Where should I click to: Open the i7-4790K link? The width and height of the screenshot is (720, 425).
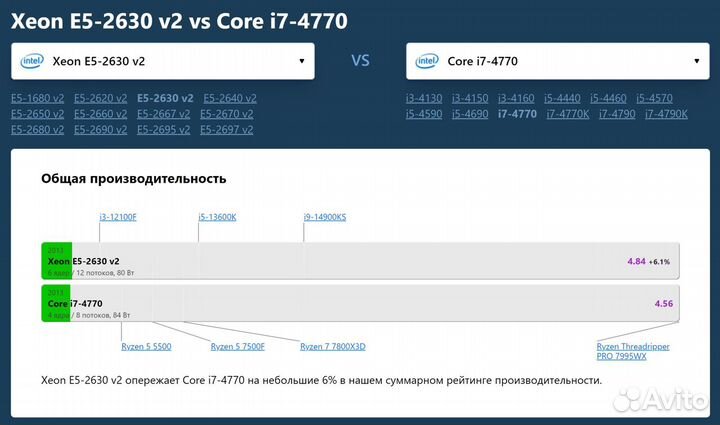click(666, 114)
